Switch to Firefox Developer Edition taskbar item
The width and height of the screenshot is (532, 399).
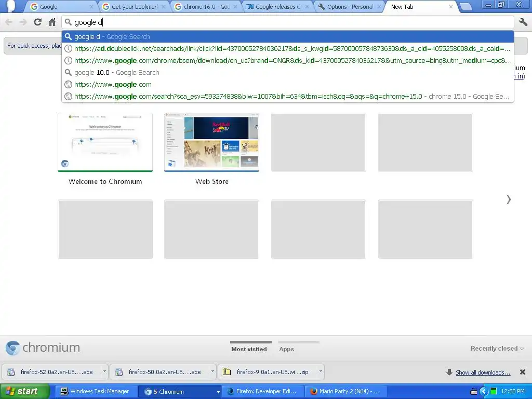[x=263, y=392]
